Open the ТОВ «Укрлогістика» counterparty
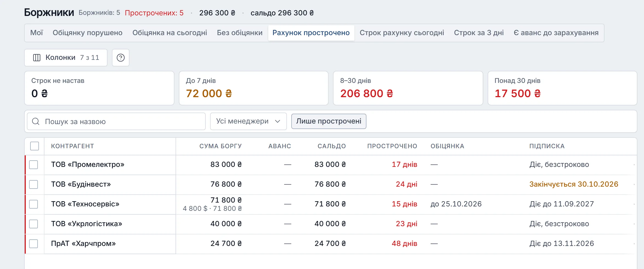This screenshot has height=269, width=644. 87,224
